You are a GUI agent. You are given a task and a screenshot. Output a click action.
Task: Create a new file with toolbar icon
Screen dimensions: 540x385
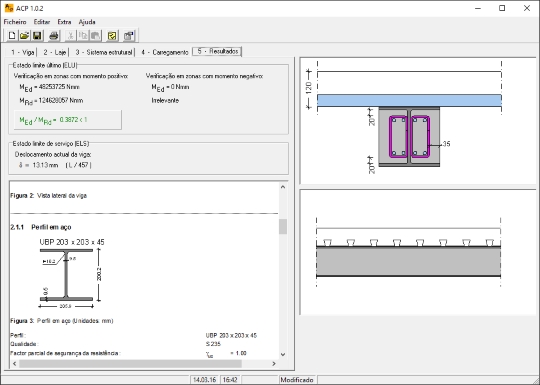pos(12,35)
